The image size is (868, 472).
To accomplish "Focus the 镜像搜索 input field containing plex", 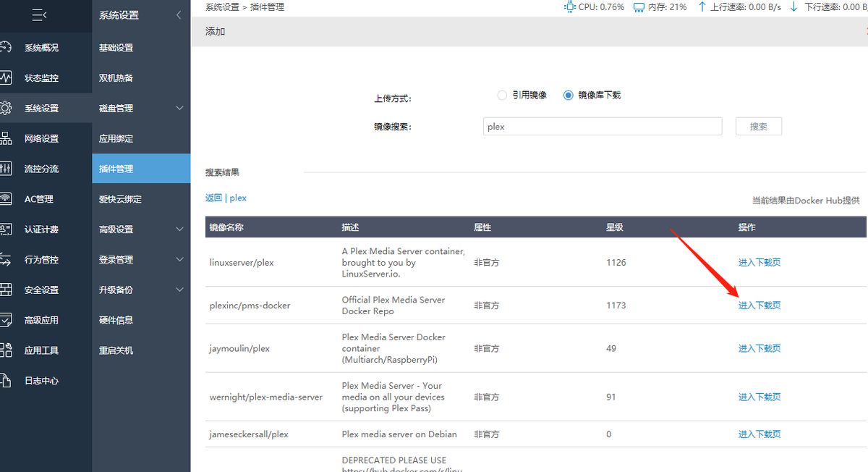I will [x=603, y=126].
